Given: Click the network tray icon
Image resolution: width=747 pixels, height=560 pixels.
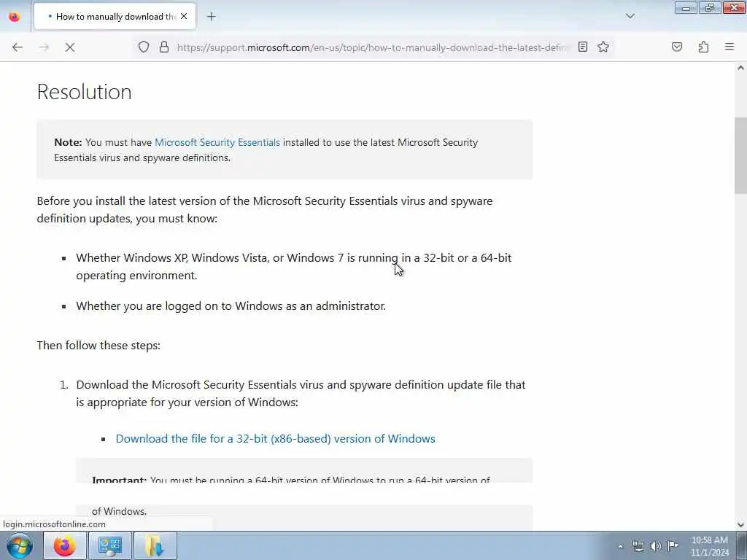Looking at the screenshot, I should 638,546.
